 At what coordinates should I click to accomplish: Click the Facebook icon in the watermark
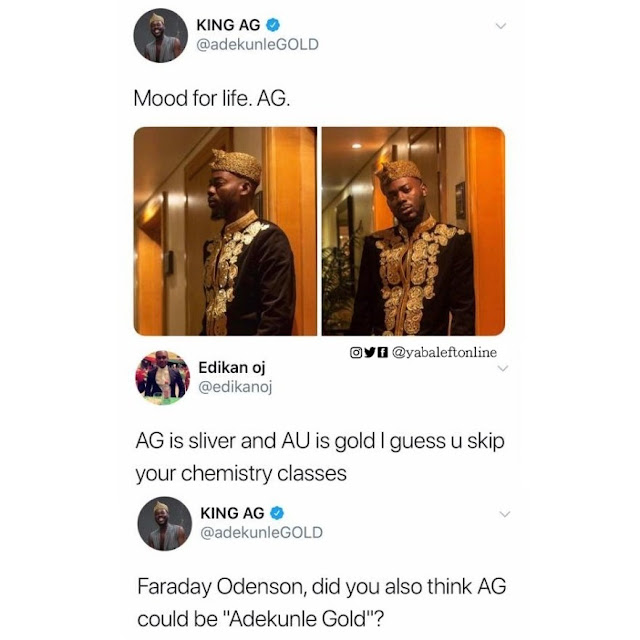pos(382,352)
